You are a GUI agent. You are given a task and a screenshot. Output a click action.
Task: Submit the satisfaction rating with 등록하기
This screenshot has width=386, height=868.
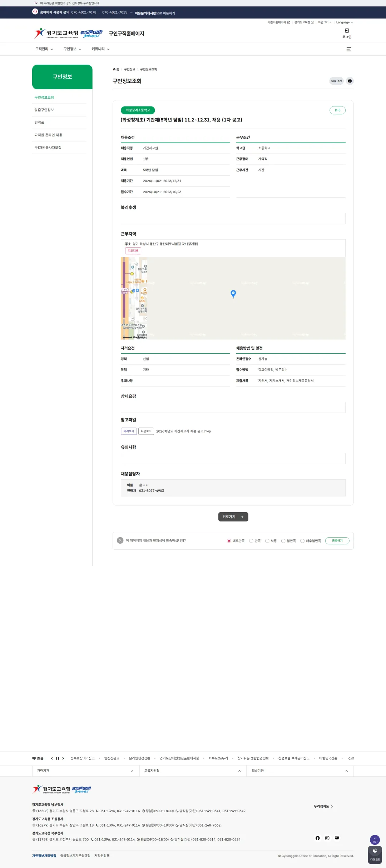point(337,541)
